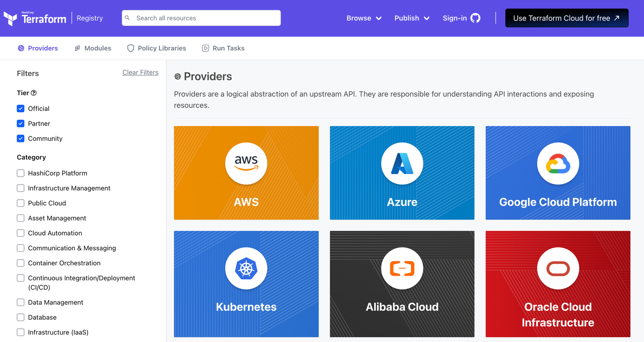Open the Publish dropdown menu
The height and width of the screenshot is (342, 644).
(x=412, y=18)
